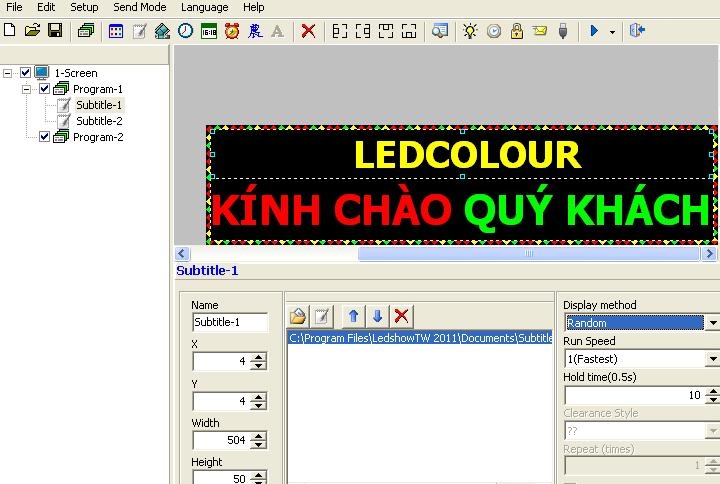This screenshot has height=484, width=720.
Task: Click the red X delete toolbar icon
Action: click(308, 31)
